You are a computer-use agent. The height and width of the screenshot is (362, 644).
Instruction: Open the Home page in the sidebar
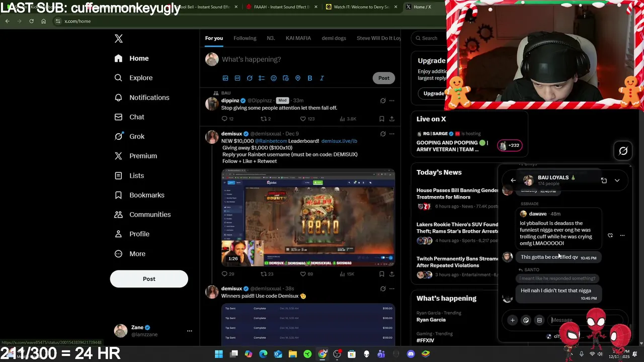tap(131, 58)
